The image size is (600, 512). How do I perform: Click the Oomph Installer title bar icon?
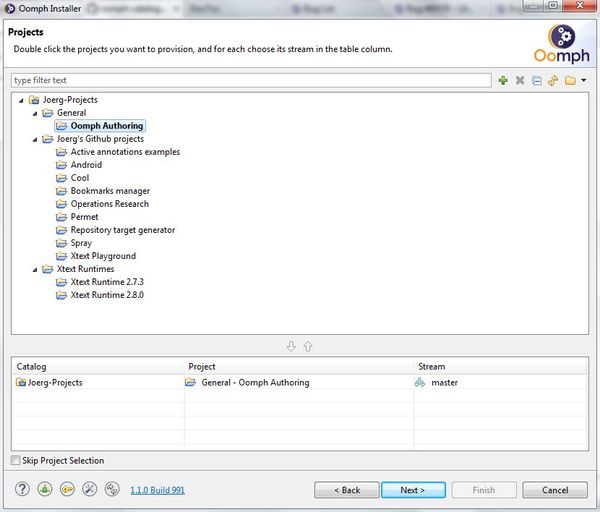tap(10, 8)
